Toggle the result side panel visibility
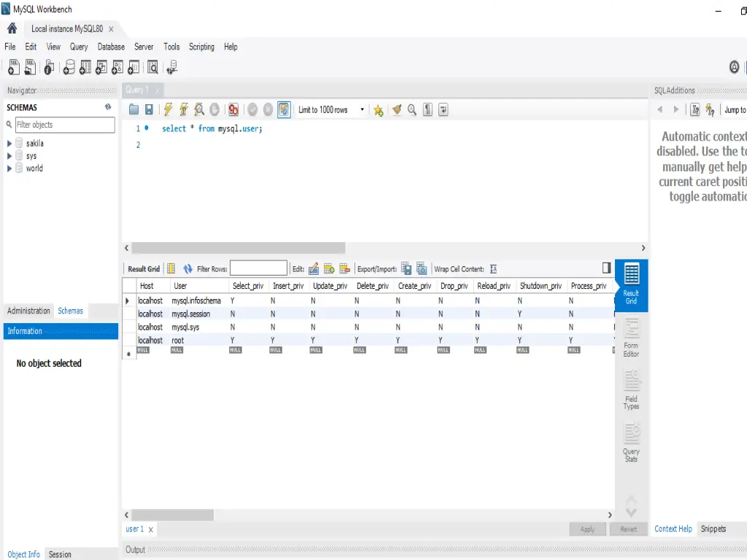The width and height of the screenshot is (747, 560). 606,268
